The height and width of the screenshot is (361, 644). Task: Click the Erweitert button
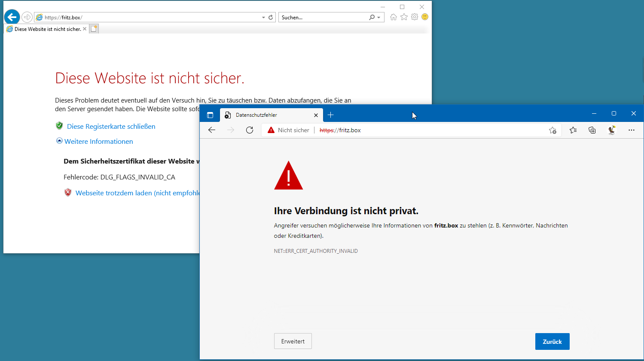coord(293,341)
